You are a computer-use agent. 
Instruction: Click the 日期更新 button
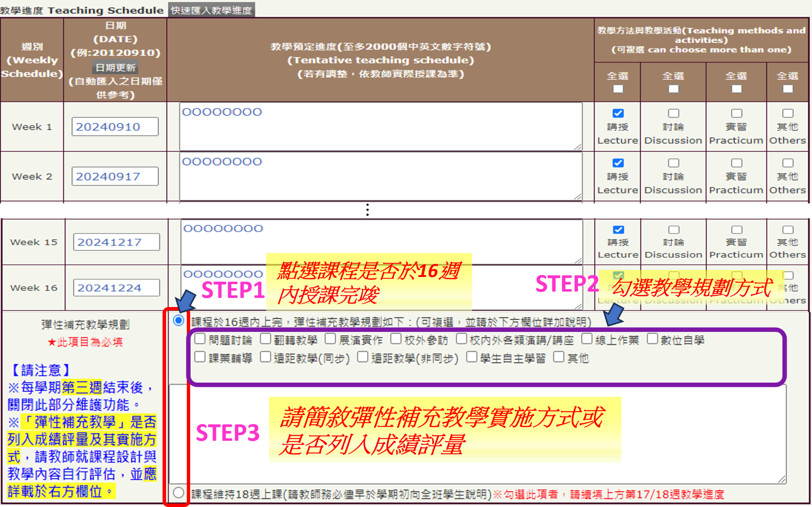coord(115,68)
